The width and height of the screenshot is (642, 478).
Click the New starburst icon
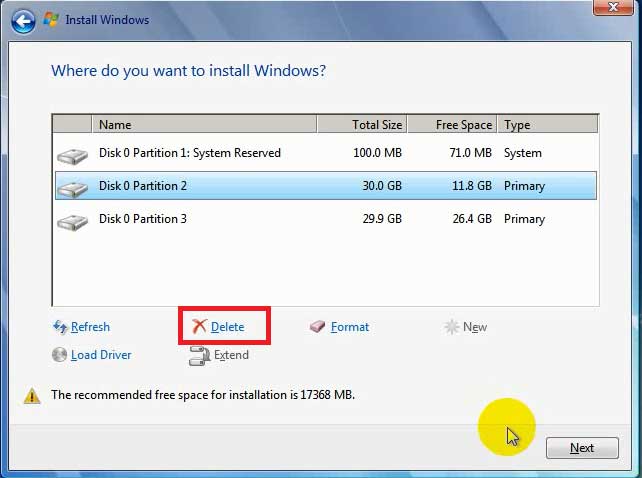click(x=452, y=327)
